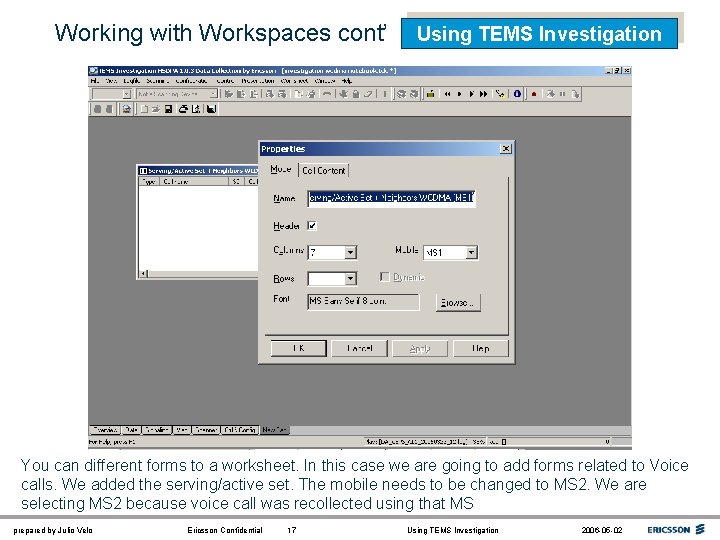Open the wide toolbar combo box dropdown

coord(214,94)
